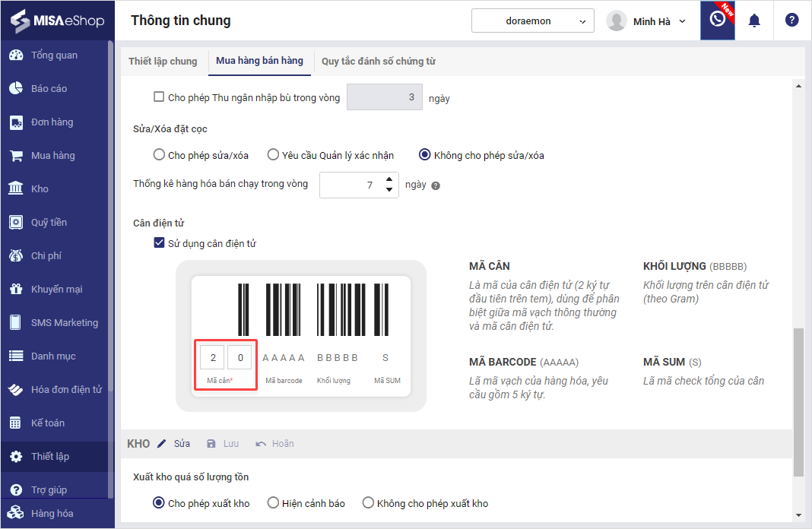Viewport: 812px width, 529px height.
Task: Switch to Thiết lập chung tab
Action: (x=163, y=61)
